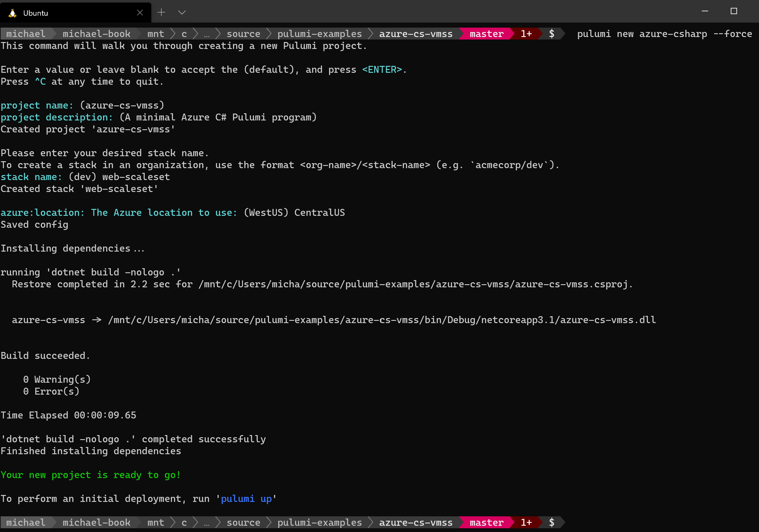
Task: Click the bottom prompt '1+' status segment
Action: click(x=526, y=522)
